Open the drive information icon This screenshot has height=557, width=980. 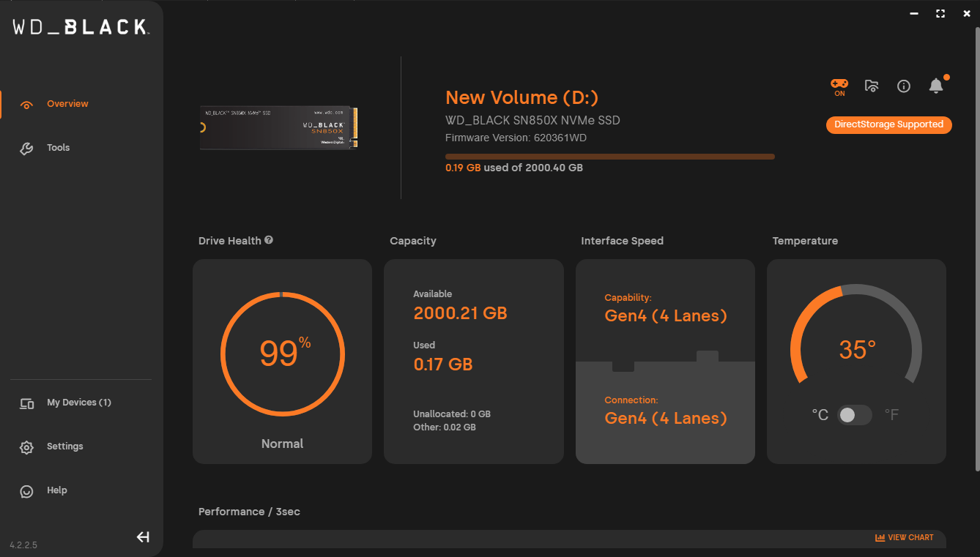(x=904, y=86)
